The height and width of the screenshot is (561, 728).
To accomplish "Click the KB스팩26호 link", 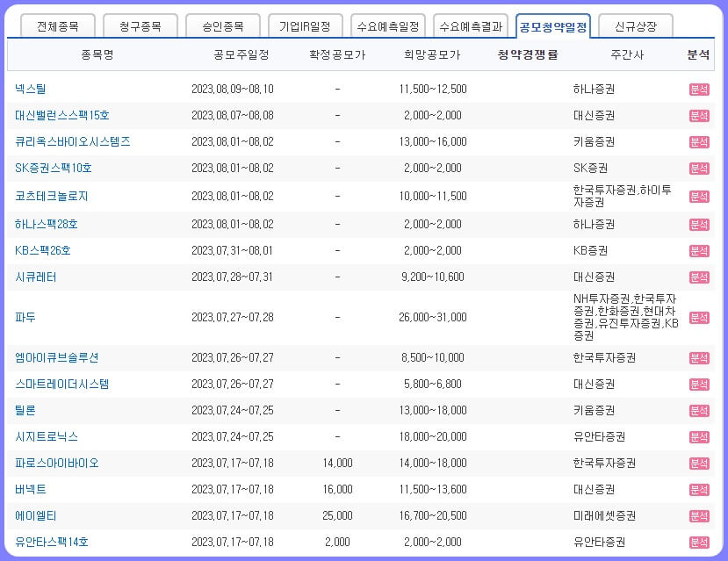I will point(43,250).
